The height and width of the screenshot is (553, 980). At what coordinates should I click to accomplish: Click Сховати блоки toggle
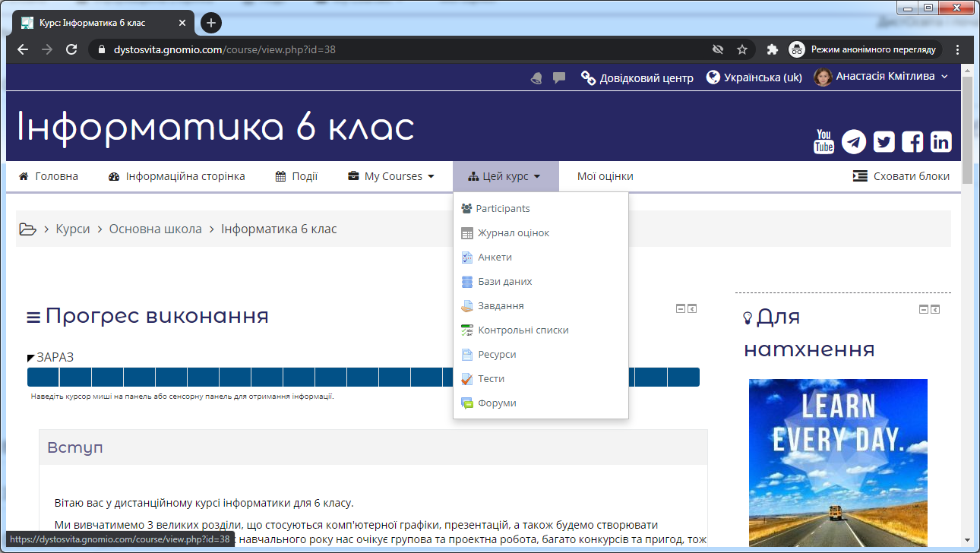click(901, 176)
